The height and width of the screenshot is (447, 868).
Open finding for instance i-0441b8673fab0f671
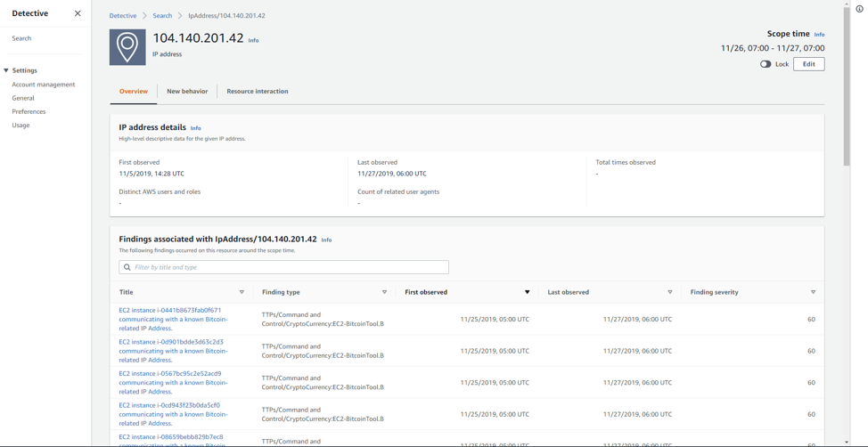[173, 319]
